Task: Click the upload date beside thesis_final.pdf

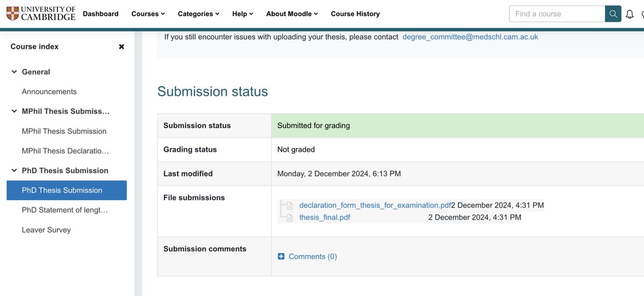Action: click(x=474, y=218)
